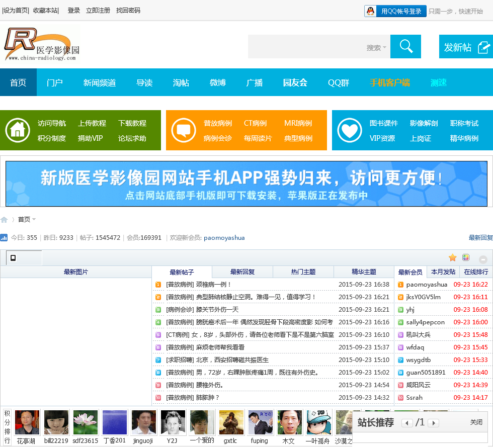
Task: Open 访问导航 in green panel
Action: (x=52, y=123)
